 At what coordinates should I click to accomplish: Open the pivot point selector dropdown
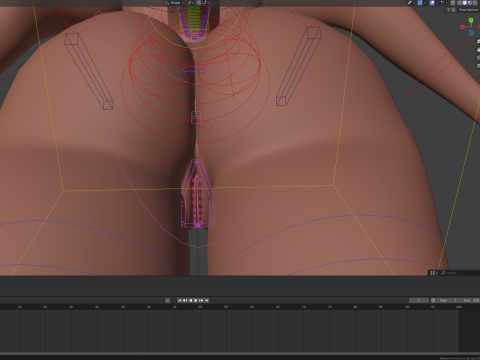[x=191, y=3]
